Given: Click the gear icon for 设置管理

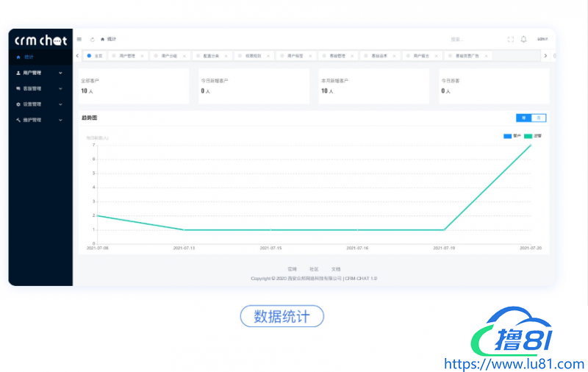Looking at the screenshot, I should [18, 104].
